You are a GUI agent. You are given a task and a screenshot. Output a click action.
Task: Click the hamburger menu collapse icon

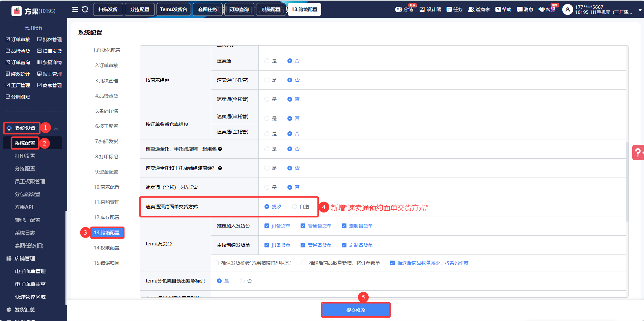point(75,9)
